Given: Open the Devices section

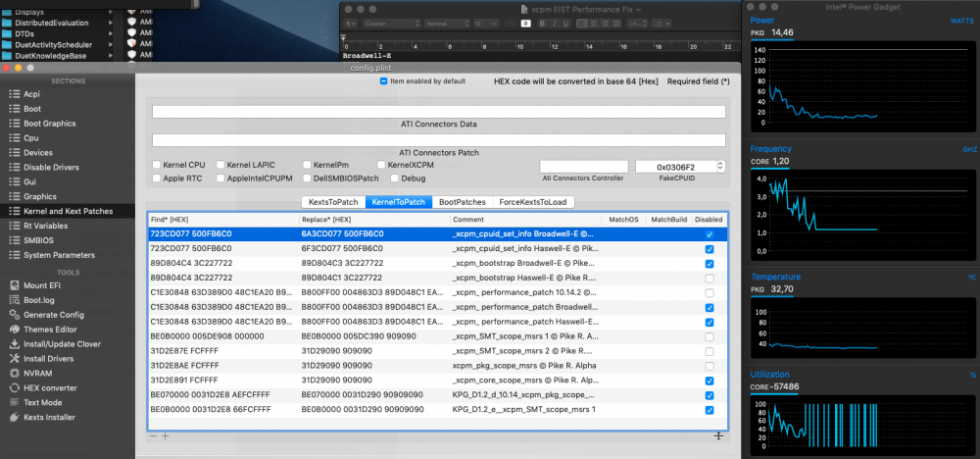Looking at the screenshot, I should (x=38, y=153).
